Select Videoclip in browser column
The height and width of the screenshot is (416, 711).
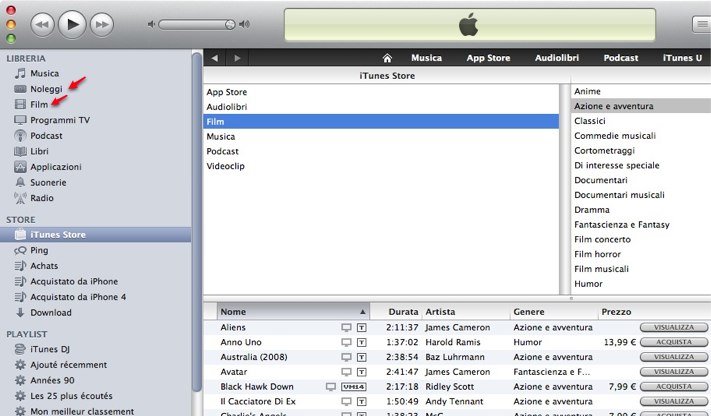[x=381, y=166]
